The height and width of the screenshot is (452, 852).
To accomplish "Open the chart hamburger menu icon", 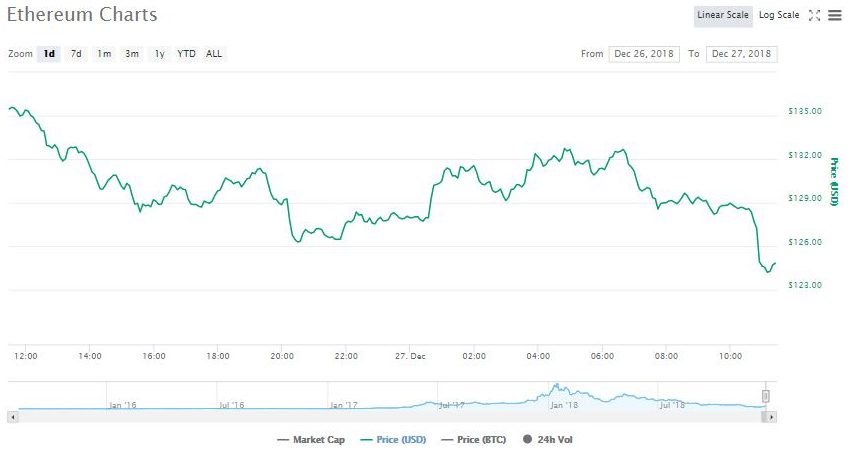I will pos(835,16).
